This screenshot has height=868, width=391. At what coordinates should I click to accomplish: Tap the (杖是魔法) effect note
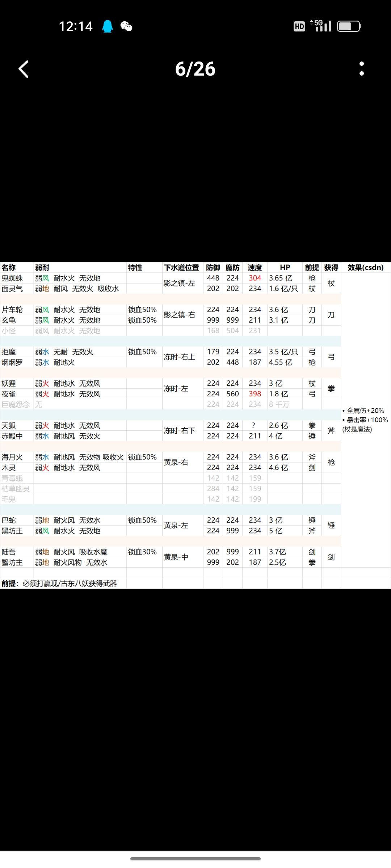pyautogui.click(x=357, y=429)
